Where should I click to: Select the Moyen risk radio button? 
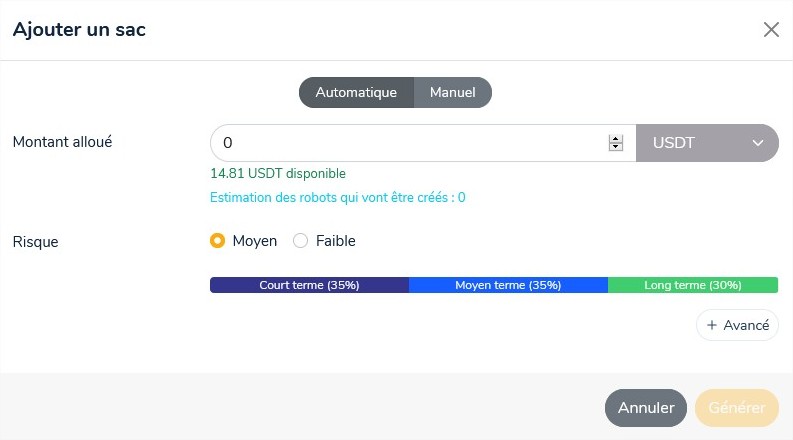pyautogui.click(x=218, y=241)
